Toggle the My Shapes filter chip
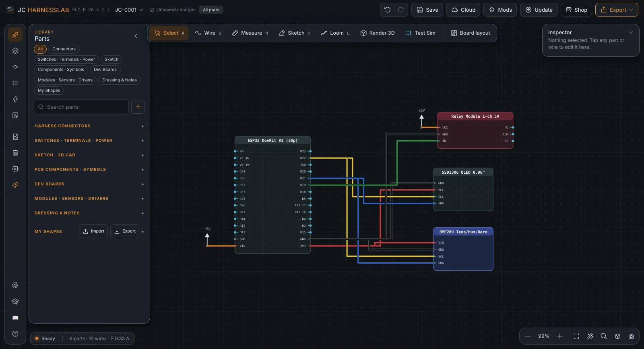This screenshot has width=644, height=349. point(49,91)
